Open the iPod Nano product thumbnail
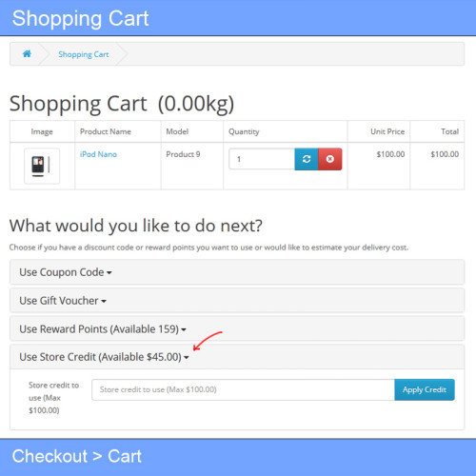Image resolution: width=476 pixels, height=476 pixels. (42, 166)
